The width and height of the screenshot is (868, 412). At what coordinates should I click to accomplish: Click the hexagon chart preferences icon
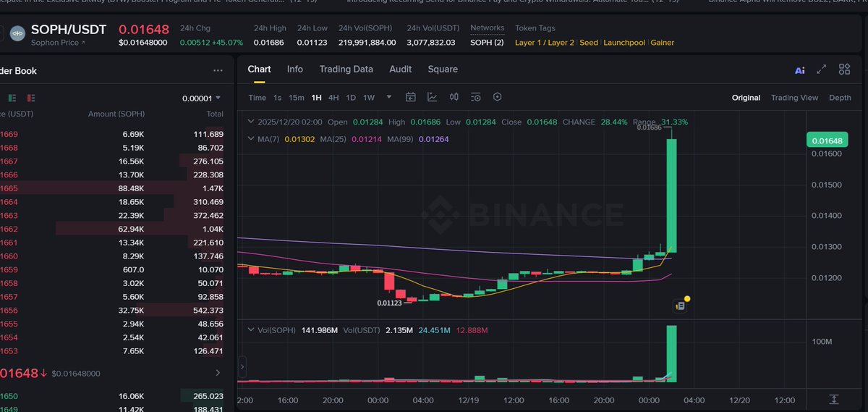498,97
